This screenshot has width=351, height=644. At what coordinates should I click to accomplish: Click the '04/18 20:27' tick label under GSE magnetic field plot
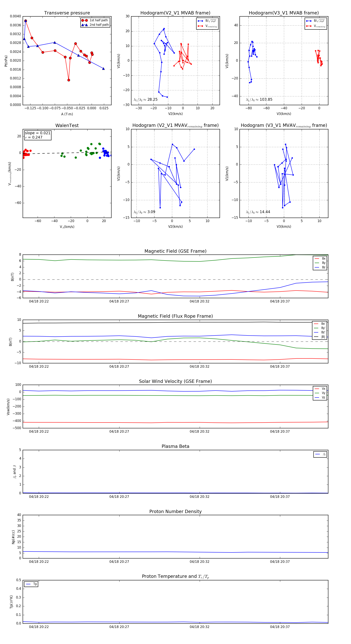pyautogui.click(x=119, y=301)
